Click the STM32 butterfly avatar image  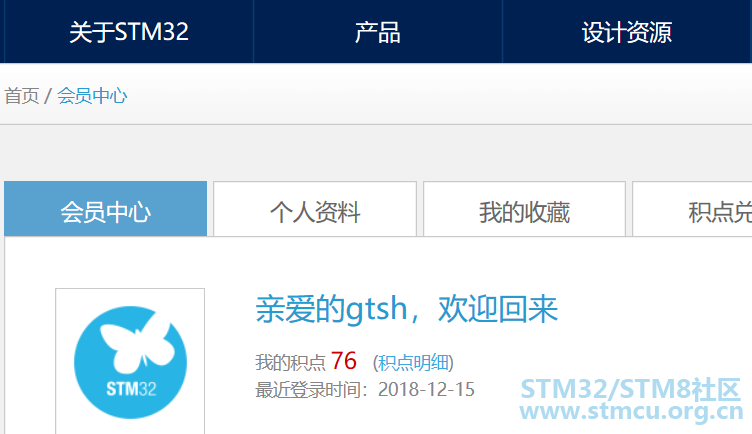tap(130, 362)
